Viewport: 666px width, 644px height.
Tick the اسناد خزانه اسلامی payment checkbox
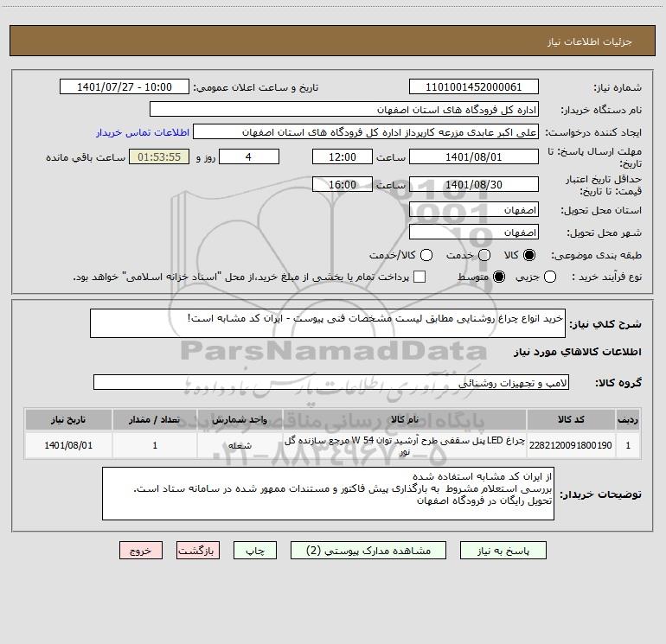pyautogui.click(x=419, y=277)
